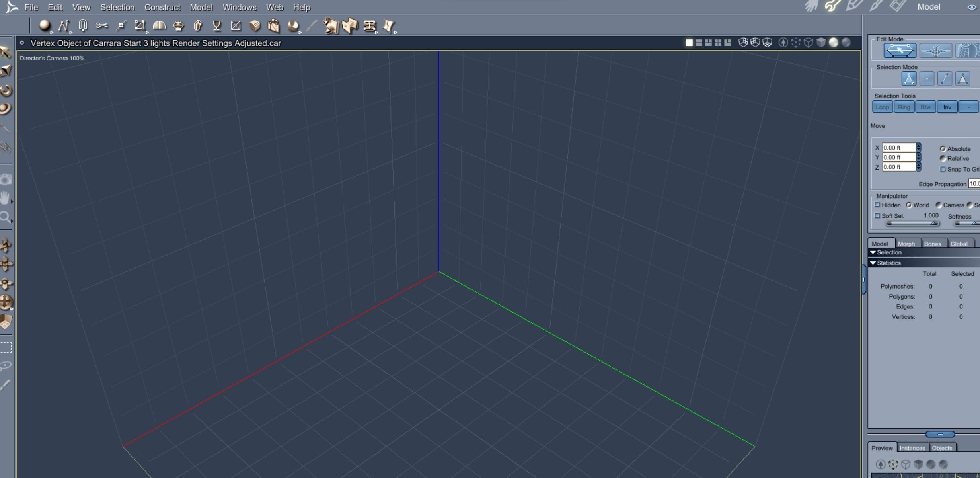Select the magnet tool in toolbar
Viewport: 980px width, 478px height.
[83, 25]
